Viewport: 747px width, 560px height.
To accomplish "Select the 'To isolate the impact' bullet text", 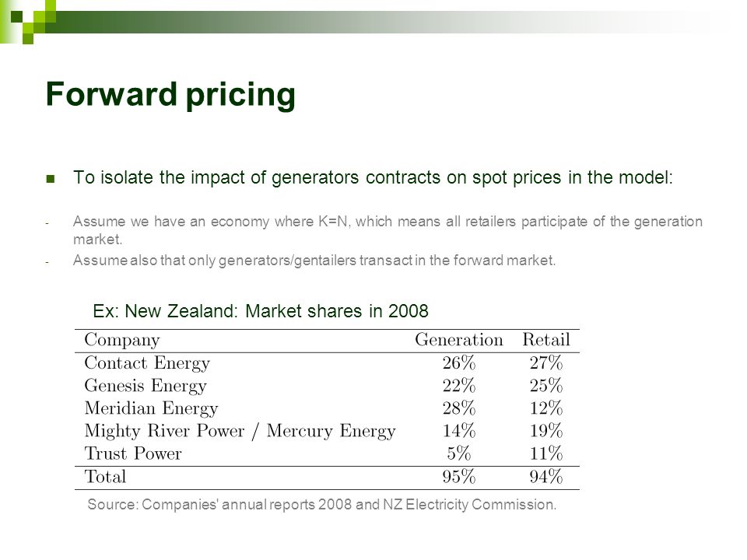I will (x=373, y=177).
